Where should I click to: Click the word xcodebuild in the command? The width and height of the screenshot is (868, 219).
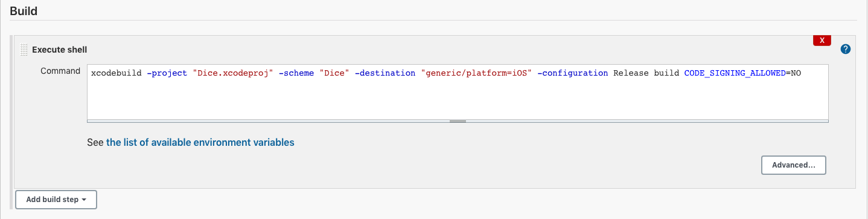[116, 73]
